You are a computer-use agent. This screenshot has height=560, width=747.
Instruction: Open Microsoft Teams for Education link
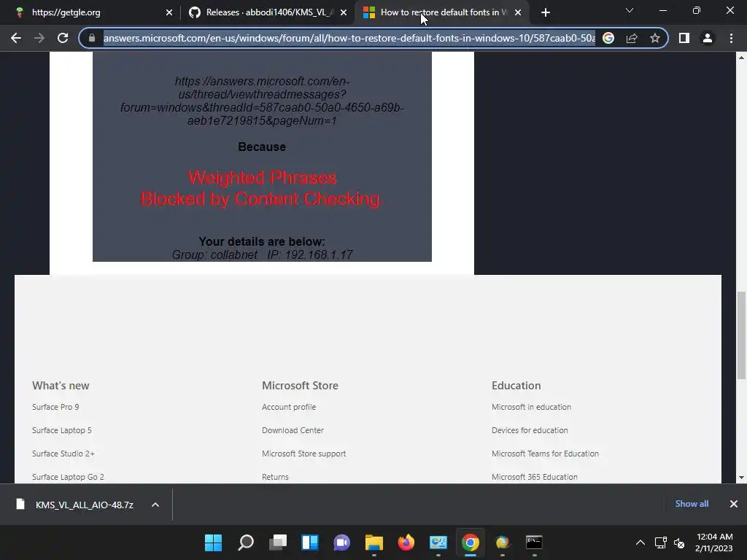point(545,454)
